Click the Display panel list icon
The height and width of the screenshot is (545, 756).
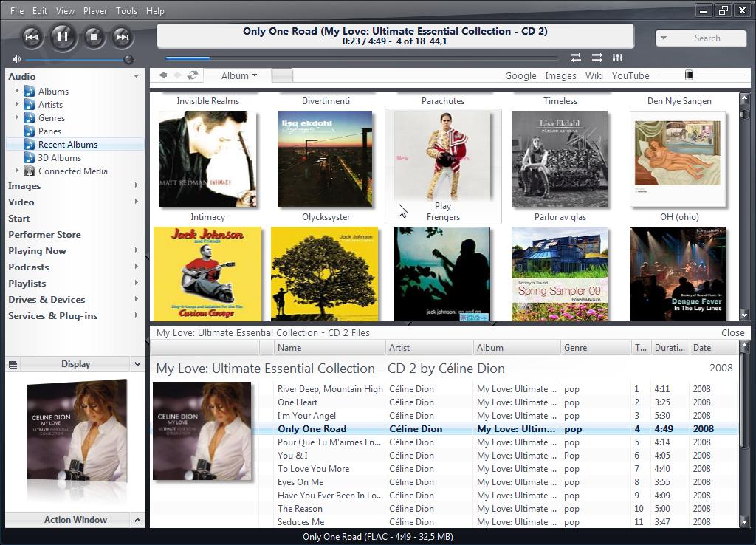point(13,365)
